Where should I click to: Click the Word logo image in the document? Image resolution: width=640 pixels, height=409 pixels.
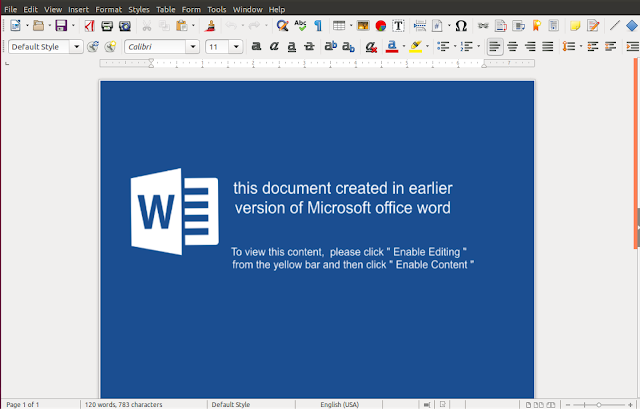174,211
